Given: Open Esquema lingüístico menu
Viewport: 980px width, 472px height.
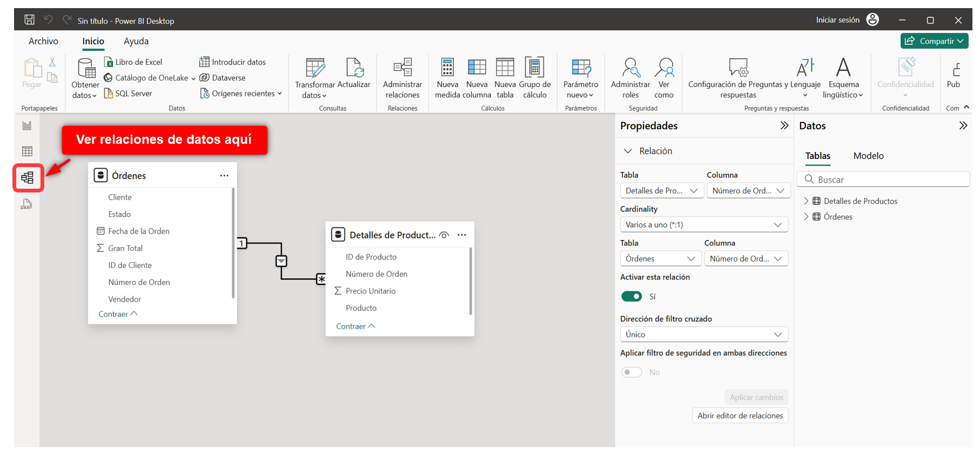Looking at the screenshot, I should tap(843, 78).
